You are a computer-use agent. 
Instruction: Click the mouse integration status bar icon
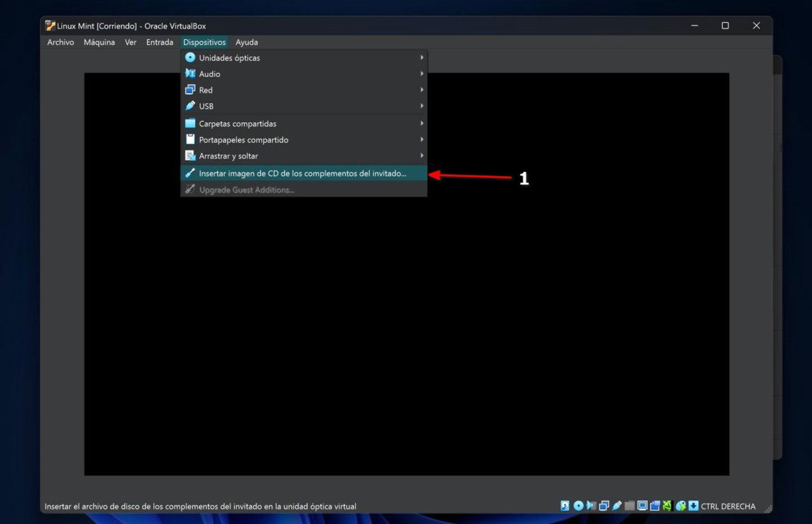point(681,506)
